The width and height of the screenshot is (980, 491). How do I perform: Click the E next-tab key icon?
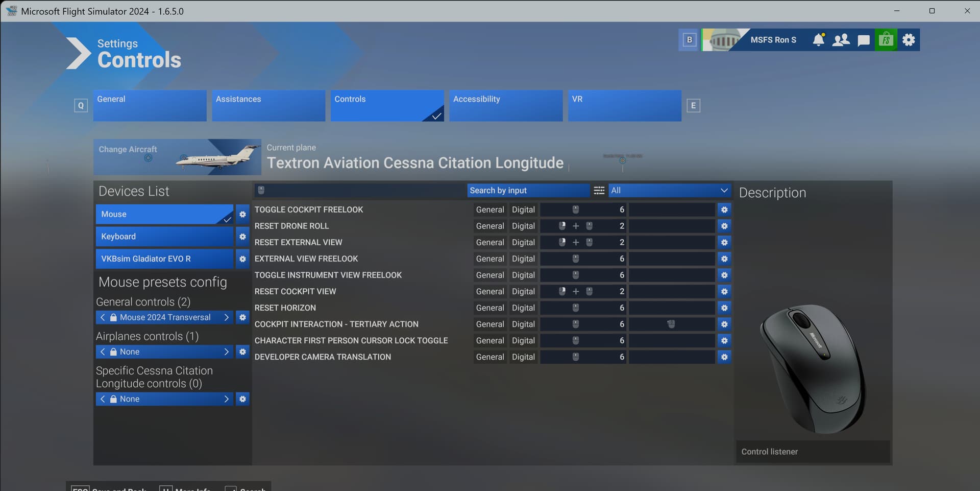[693, 106]
